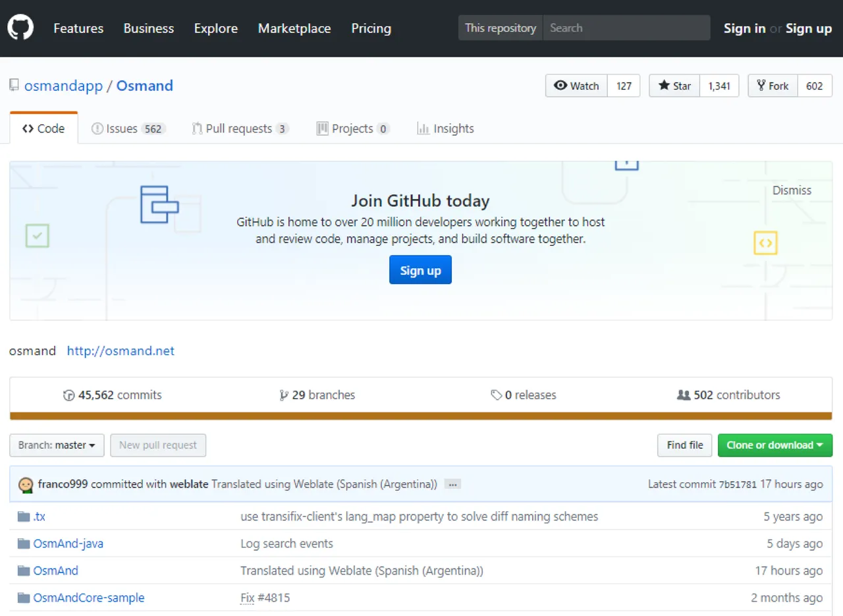View the 502 contributors list
843x616 pixels.
728,395
